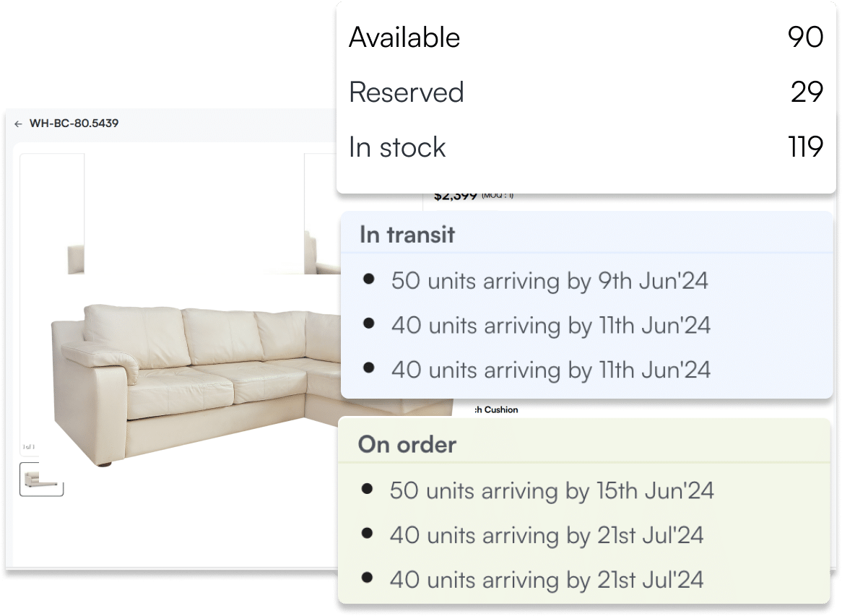This screenshot has width=842, height=616.
Task: Click the bullet beside 9th Jun'24 shipment
Action: pos(369,279)
